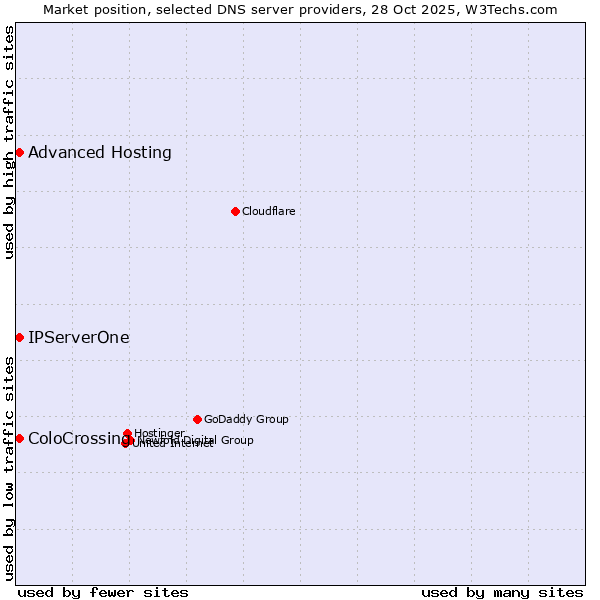Click the 'used by low traffic sites' axis label

[x=9, y=467]
